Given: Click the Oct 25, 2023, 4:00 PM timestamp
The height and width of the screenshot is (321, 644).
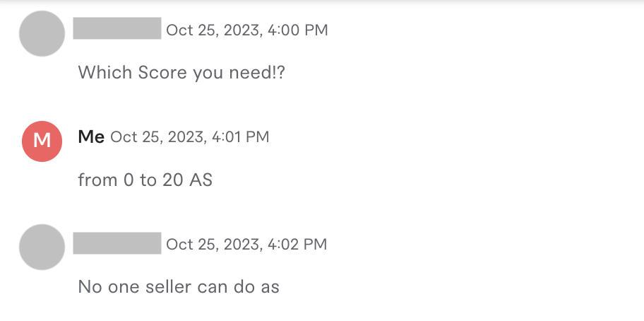Looking at the screenshot, I should pyautogui.click(x=246, y=30).
